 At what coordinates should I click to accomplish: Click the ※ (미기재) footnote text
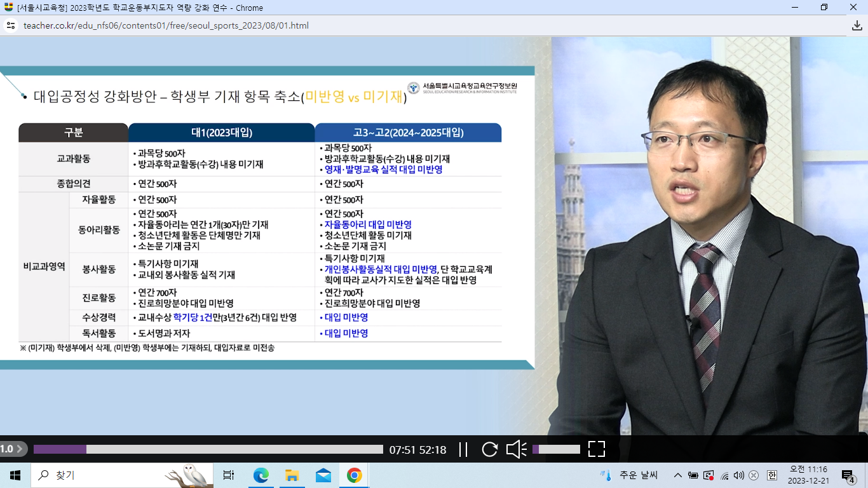[147, 348]
